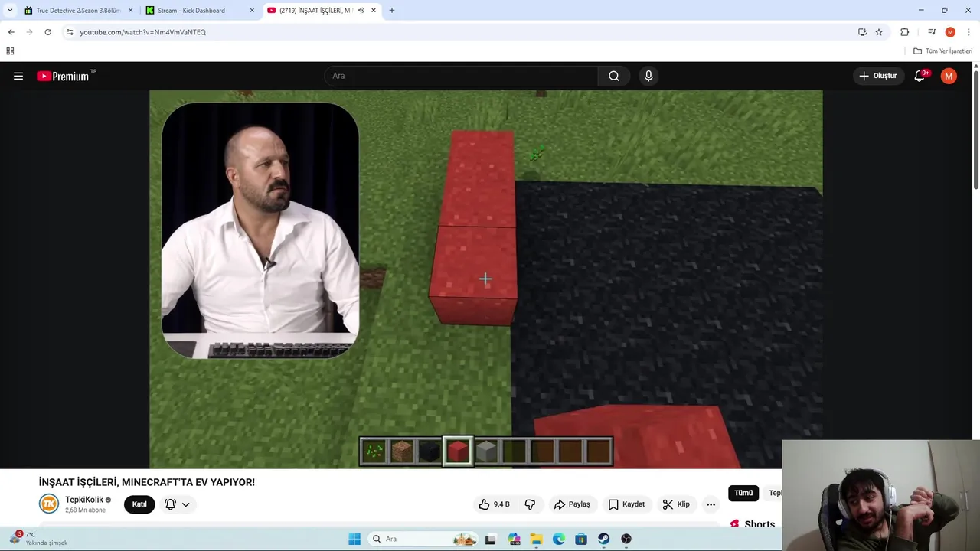Screen dimensions: 980x551
Task: Select the İNŞAAT İŞÇİLERİ YouTube tab
Action: tap(322, 11)
